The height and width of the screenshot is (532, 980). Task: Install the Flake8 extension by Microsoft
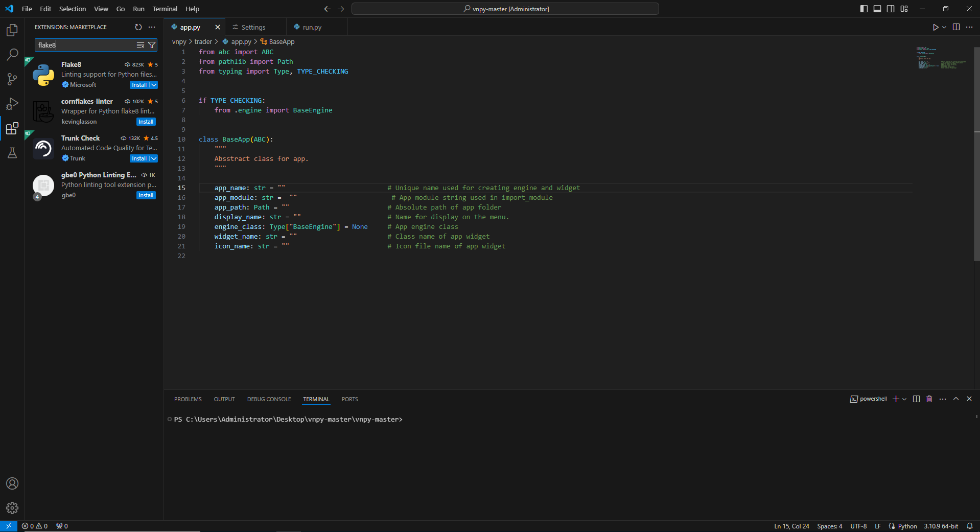[139, 85]
